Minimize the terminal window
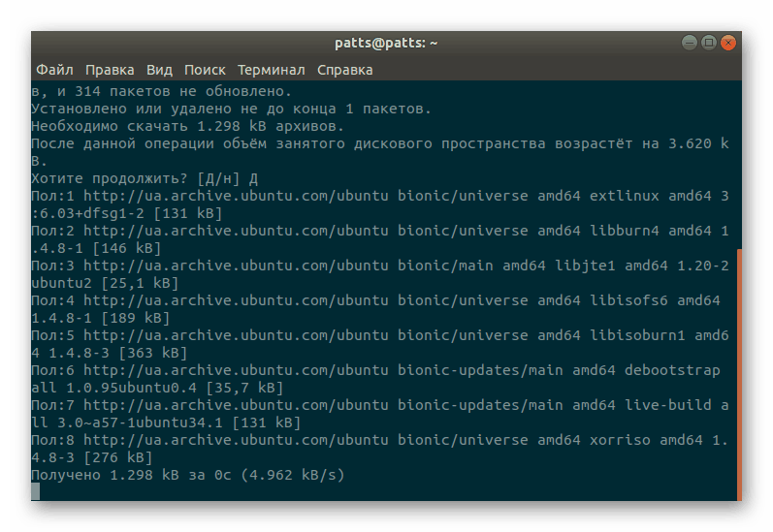The height and width of the screenshot is (532, 773). click(688, 43)
